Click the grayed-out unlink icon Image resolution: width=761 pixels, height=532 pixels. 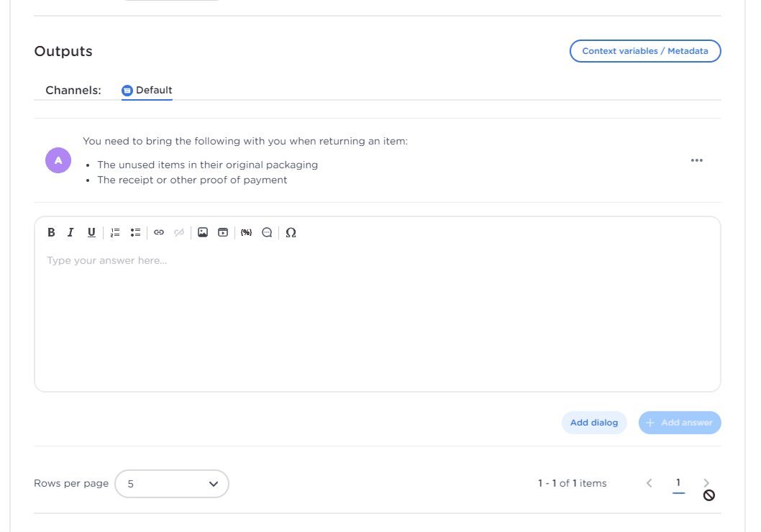(179, 232)
